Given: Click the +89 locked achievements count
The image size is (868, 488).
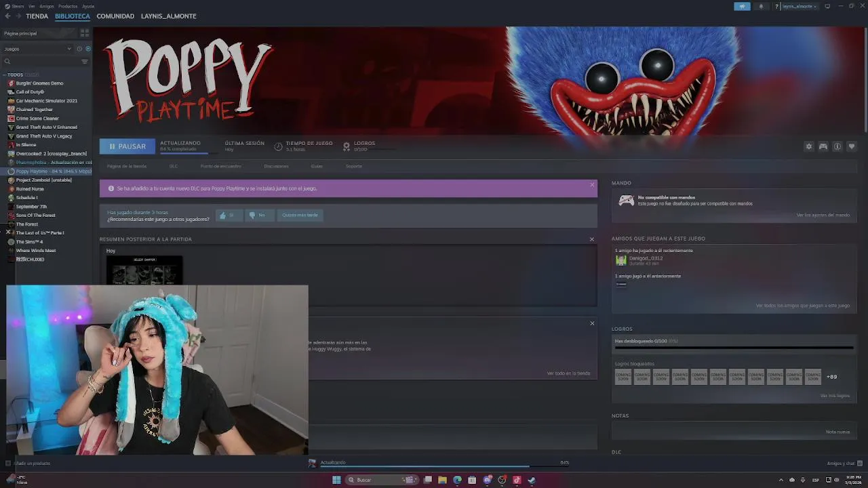Looking at the screenshot, I should coord(831,377).
